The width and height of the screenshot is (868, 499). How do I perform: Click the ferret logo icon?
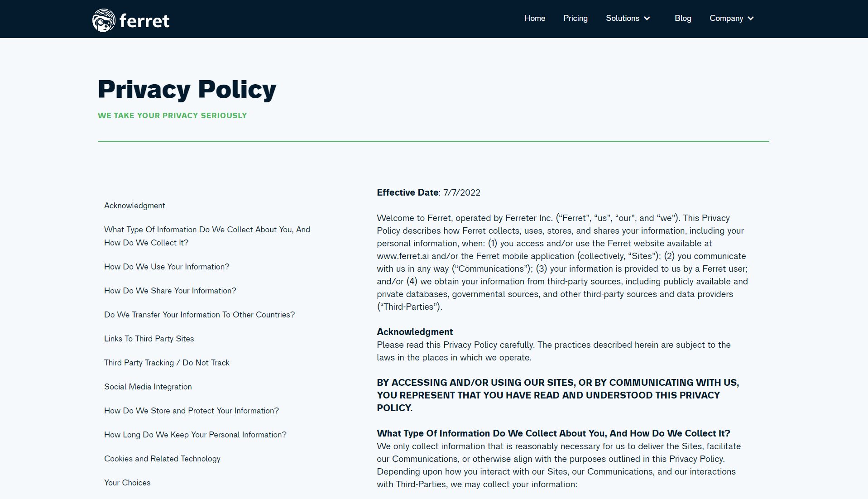click(103, 19)
